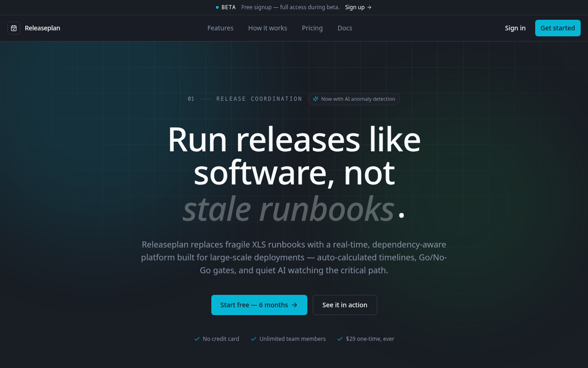
Task: Click the arrow icon beside Sign up
Action: [x=369, y=7]
